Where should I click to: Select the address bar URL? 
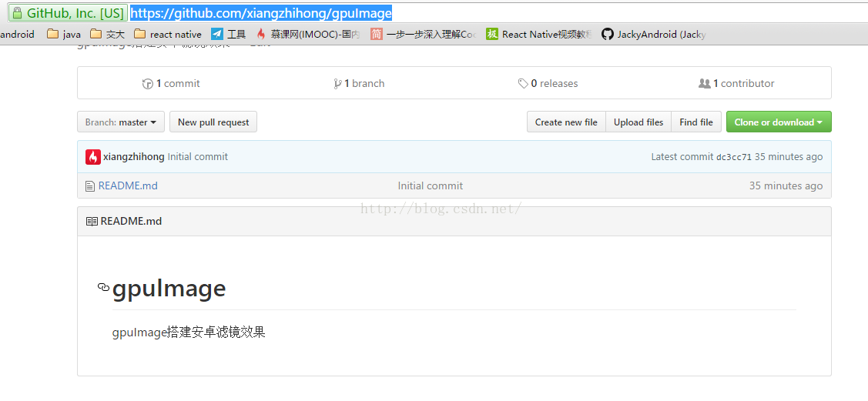(261, 13)
